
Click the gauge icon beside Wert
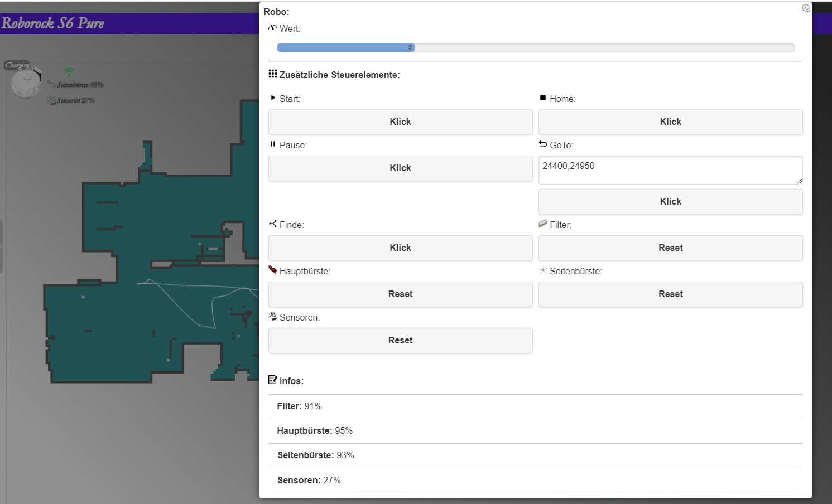coord(272,28)
